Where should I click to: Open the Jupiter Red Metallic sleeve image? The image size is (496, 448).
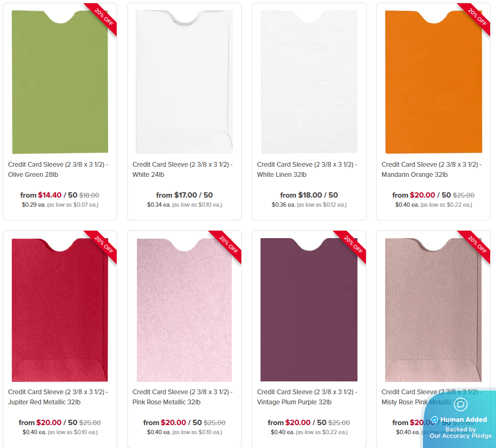tap(60, 309)
